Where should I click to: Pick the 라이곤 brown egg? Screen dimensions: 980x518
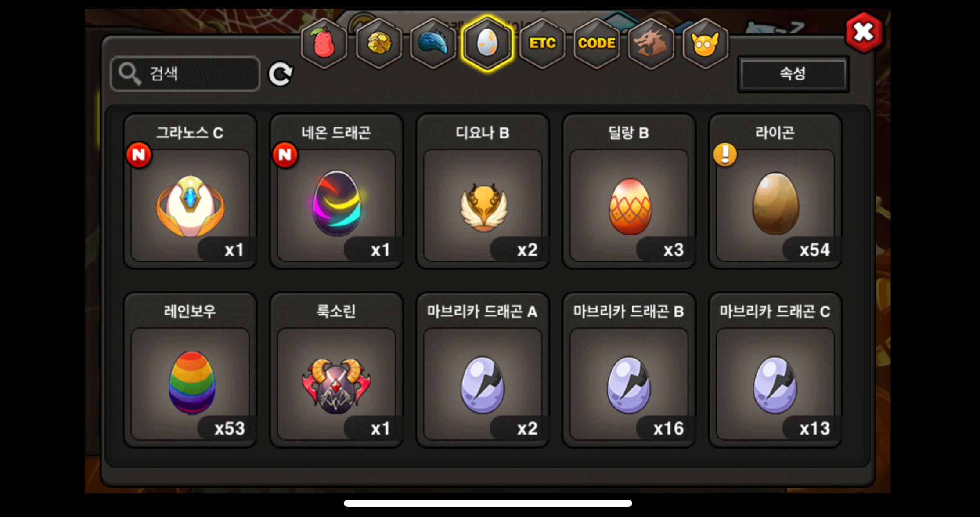click(775, 191)
